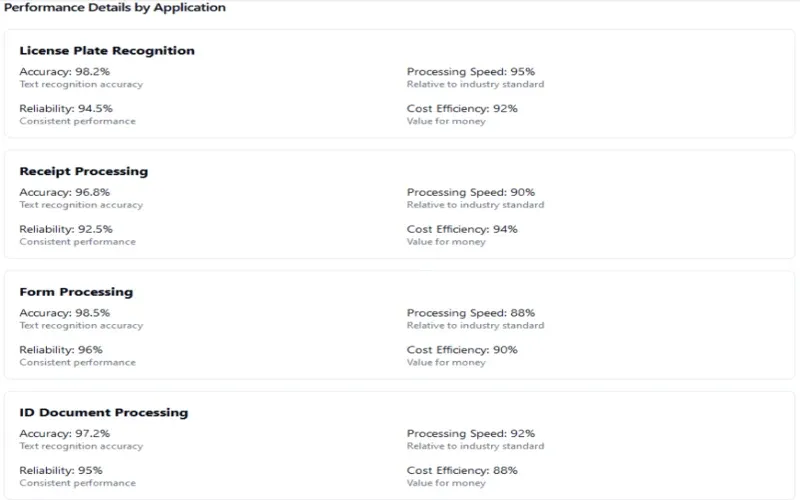Open the ID Document Processing card title
The height and width of the screenshot is (500, 800).
(x=103, y=412)
